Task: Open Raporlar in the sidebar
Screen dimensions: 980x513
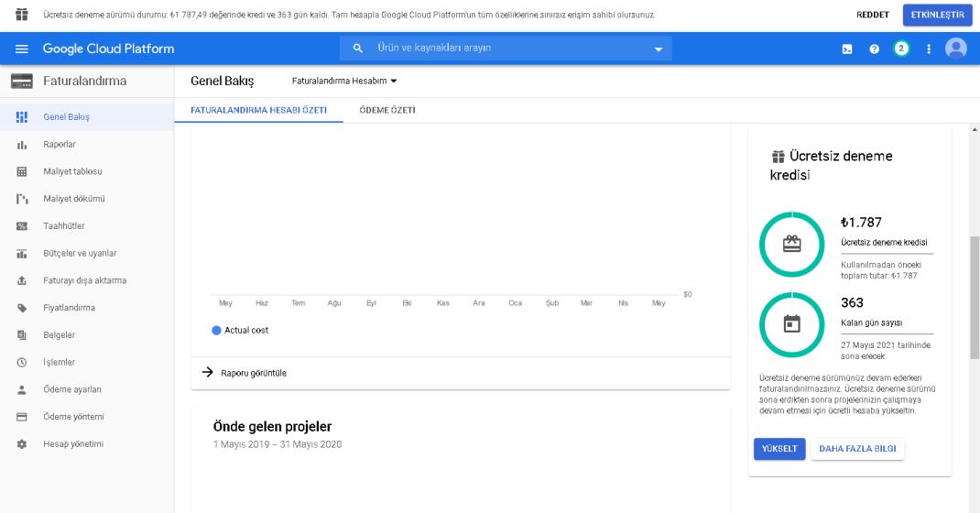Action: click(87, 145)
